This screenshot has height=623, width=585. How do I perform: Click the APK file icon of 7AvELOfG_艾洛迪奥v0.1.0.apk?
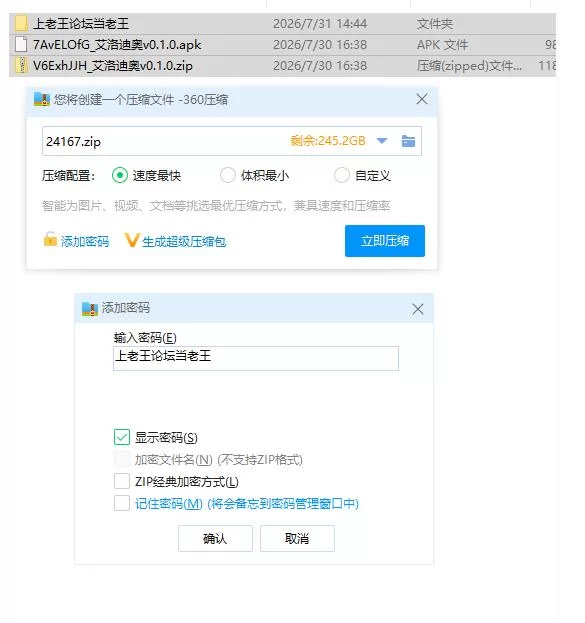pos(21,44)
